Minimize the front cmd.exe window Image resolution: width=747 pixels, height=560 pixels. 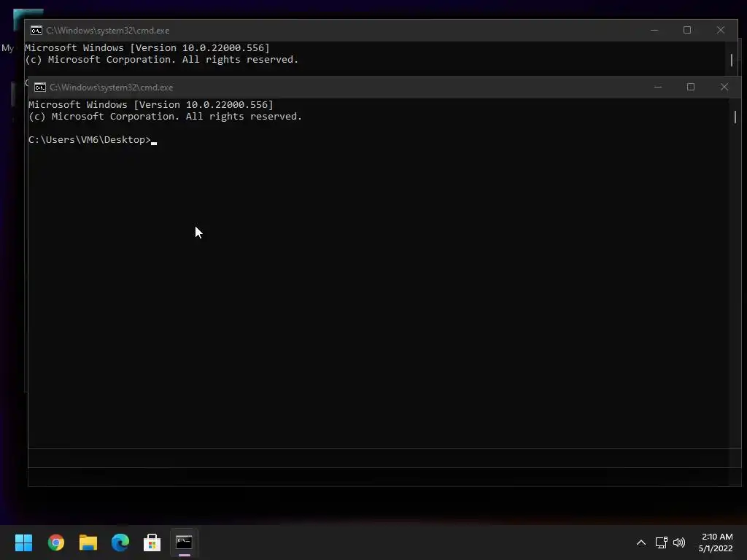[658, 87]
